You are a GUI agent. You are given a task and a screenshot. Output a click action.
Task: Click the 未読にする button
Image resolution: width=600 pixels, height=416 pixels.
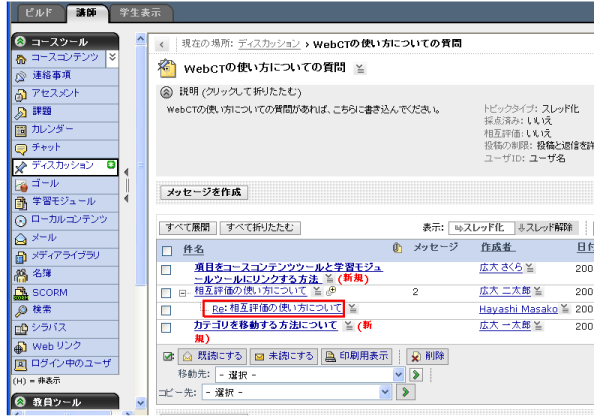[284, 356]
